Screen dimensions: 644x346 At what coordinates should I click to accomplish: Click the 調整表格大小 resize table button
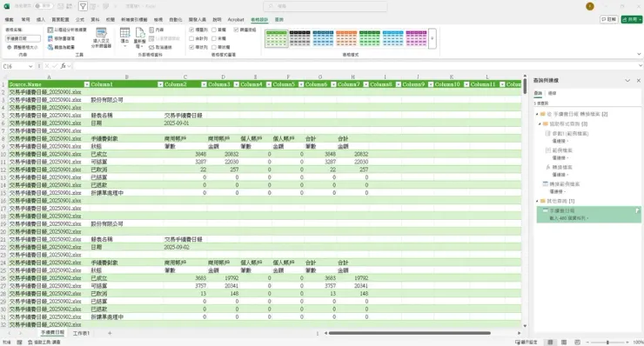[x=23, y=47]
